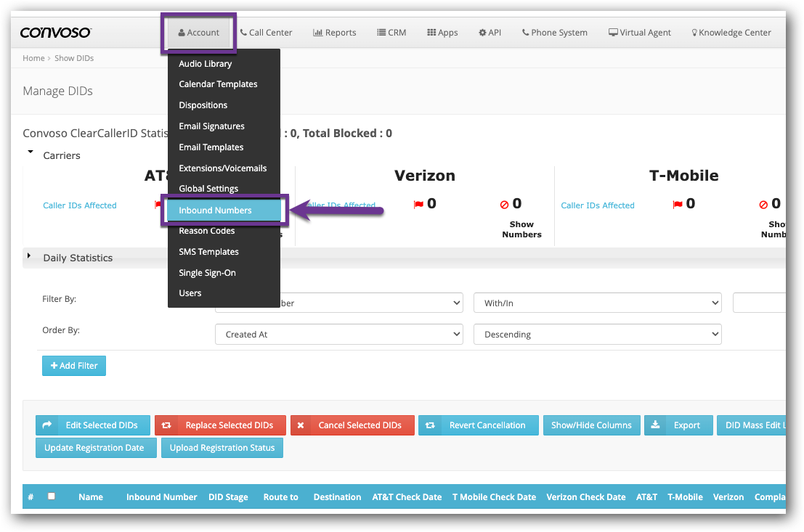Viewport: 804px width, 532px height.
Task: Click Cancel Selected DIDs button
Action: click(x=352, y=425)
